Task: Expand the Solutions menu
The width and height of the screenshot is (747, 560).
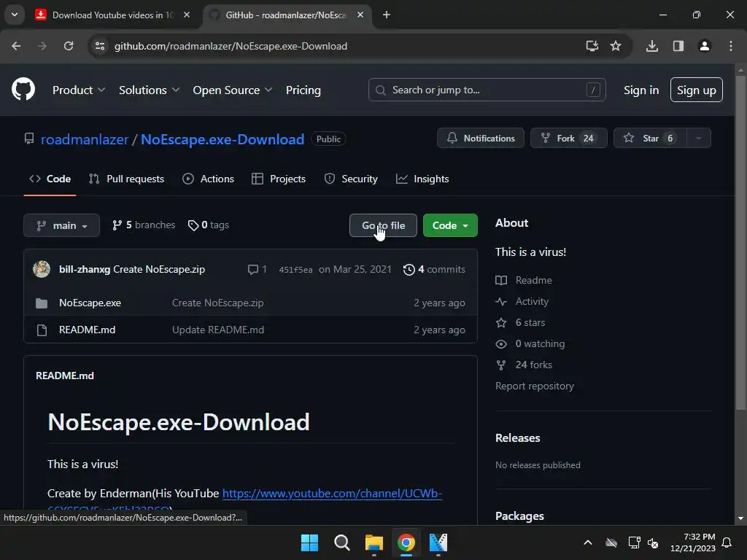Action: 149,90
